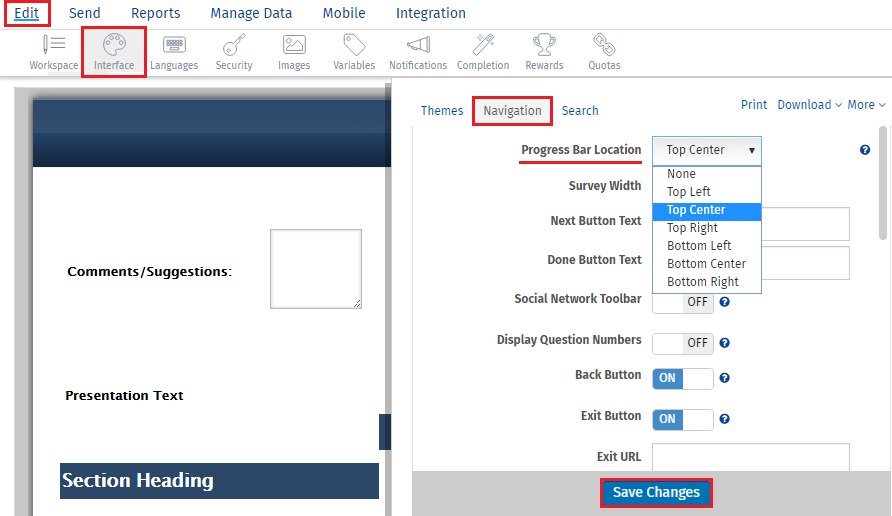Click the Save Changes button

pyautogui.click(x=656, y=492)
